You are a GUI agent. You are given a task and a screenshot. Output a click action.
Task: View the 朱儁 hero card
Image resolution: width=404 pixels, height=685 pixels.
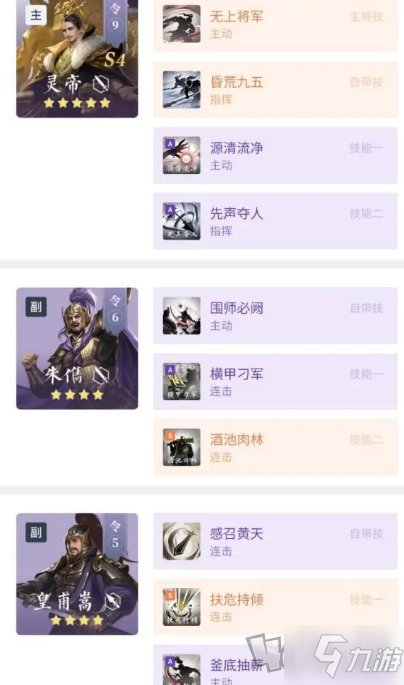[77, 348]
